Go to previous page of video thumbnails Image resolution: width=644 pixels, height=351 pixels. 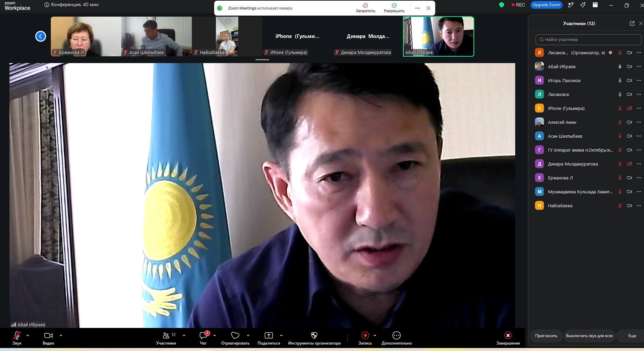tap(41, 36)
